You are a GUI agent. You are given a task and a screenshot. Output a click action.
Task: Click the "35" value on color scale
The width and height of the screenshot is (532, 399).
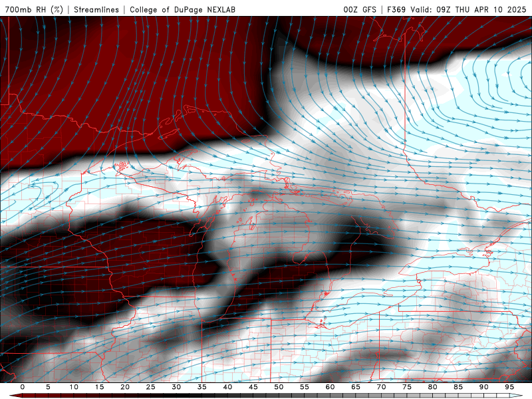click(x=202, y=387)
